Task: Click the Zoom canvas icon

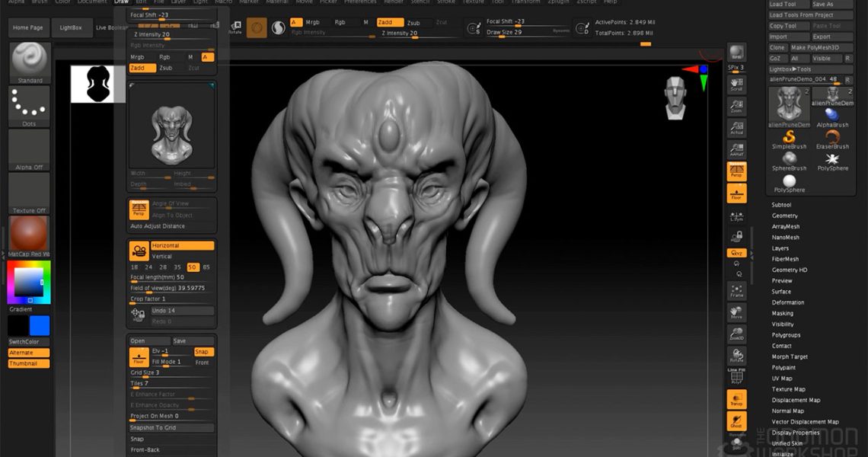Action: tap(736, 105)
